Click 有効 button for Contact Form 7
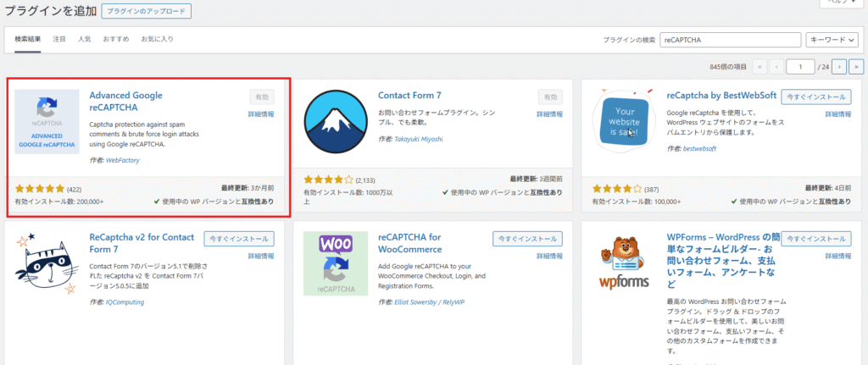The image size is (868, 365). click(x=551, y=97)
